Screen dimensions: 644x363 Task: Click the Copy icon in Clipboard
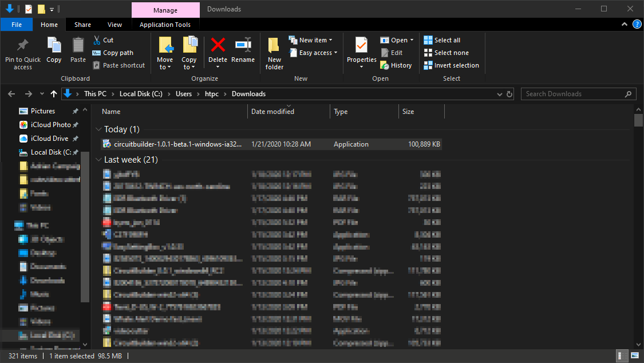[x=54, y=45]
